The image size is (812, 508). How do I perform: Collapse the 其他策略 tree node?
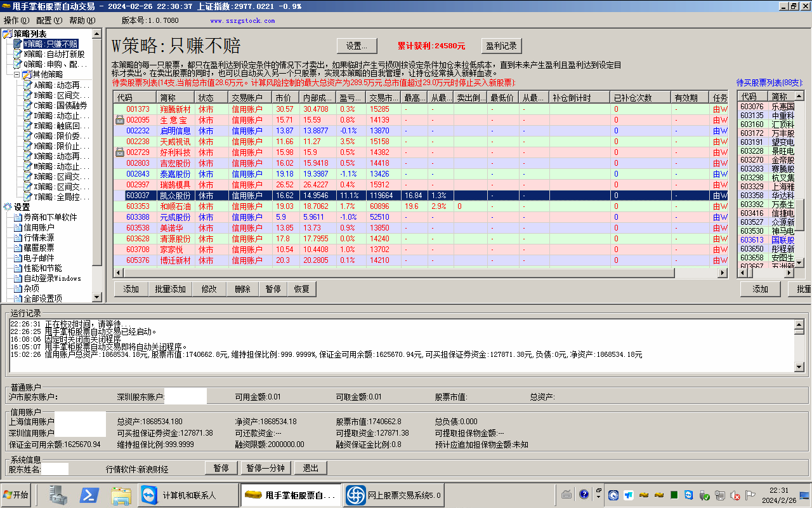point(17,74)
